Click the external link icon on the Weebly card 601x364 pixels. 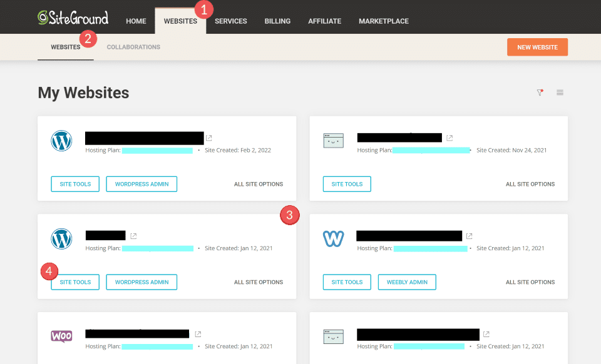469,236
